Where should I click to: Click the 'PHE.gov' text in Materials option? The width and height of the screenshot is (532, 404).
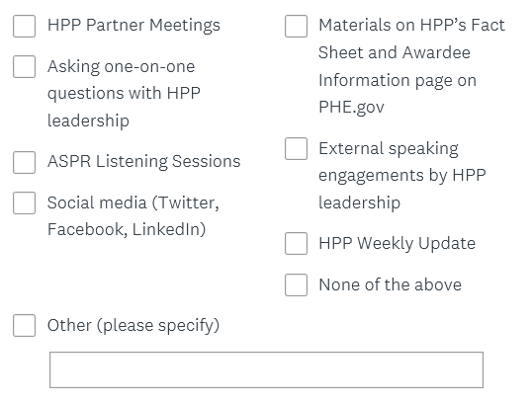pos(351,108)
